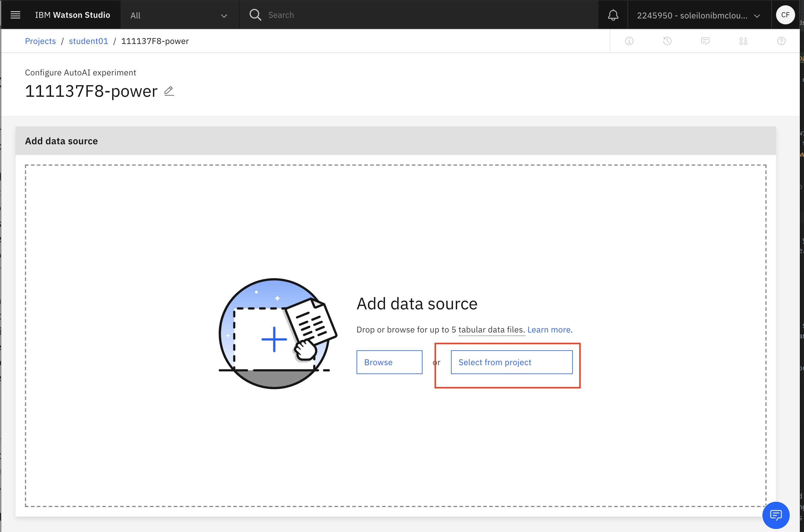804x532 pixels.
Task: Click the 'Learn more' hyperlink
Action: tap(548, 330)
